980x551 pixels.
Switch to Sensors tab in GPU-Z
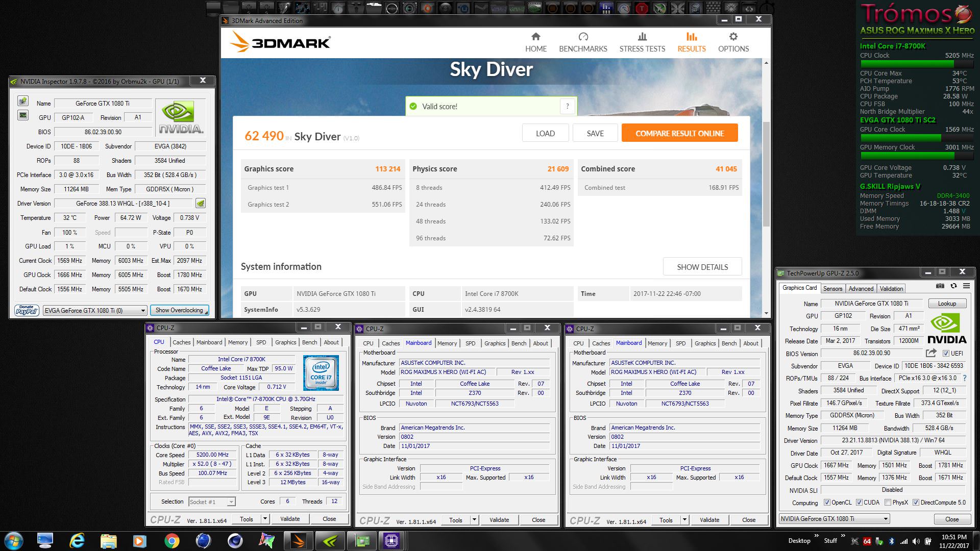(x=832, y=289)
